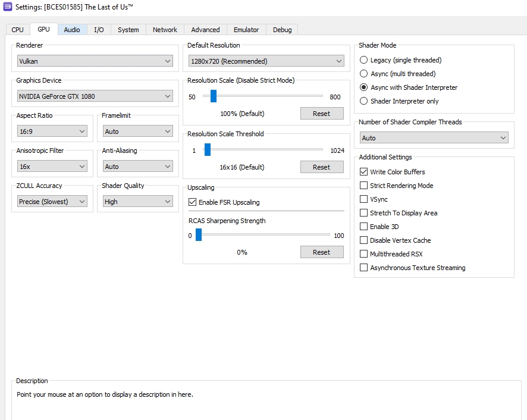This screenshot has width=527, height=420.
Task: Switch to the Emulator tab
Action: (x=246, y=30)
